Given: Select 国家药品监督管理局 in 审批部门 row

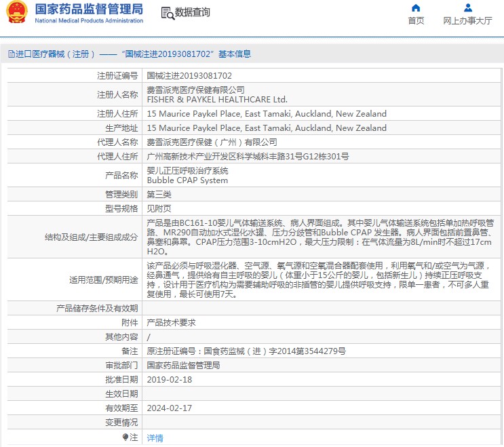Looking at the screenshot, I should (x=184, y=366).
